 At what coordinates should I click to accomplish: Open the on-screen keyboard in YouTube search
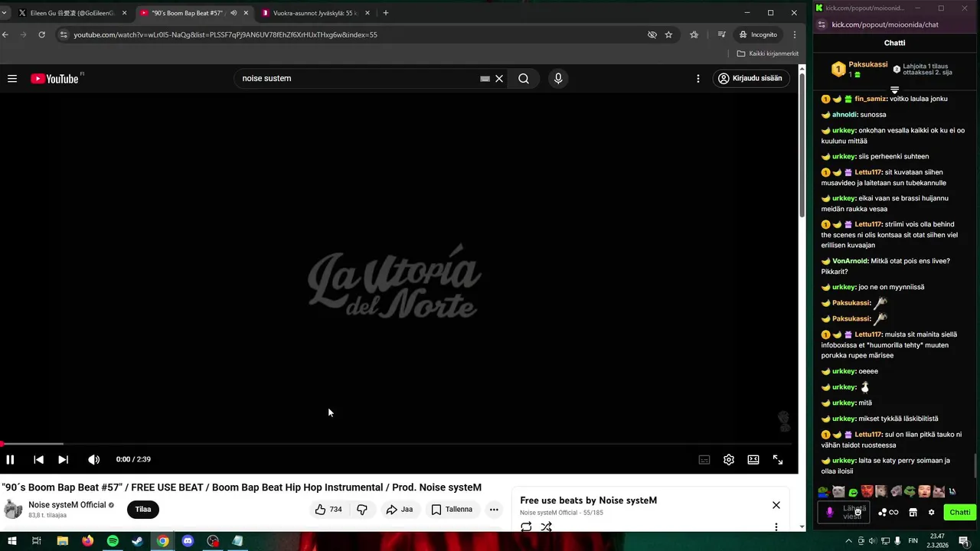(x=485, y=78)
